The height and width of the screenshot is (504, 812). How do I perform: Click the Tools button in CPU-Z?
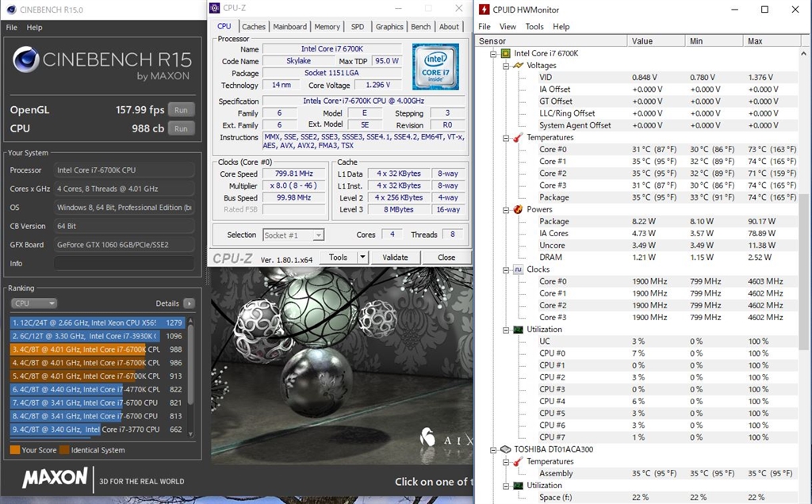tap(338, 258)
